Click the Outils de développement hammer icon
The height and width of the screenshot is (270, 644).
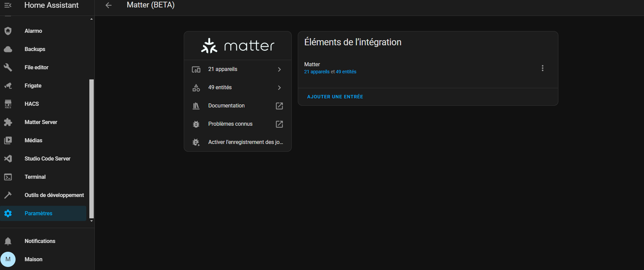(x=8, y=195)
